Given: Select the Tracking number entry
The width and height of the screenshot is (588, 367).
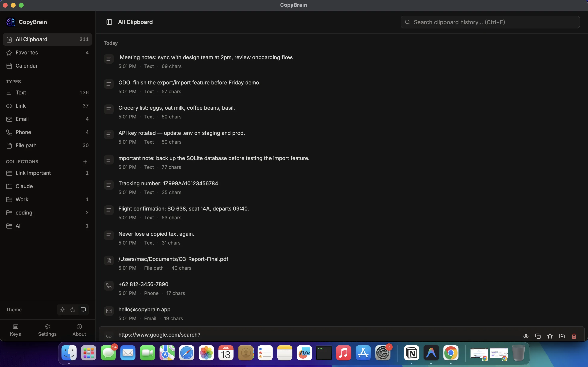Looking at the screenshot, I should click(342, 188).
